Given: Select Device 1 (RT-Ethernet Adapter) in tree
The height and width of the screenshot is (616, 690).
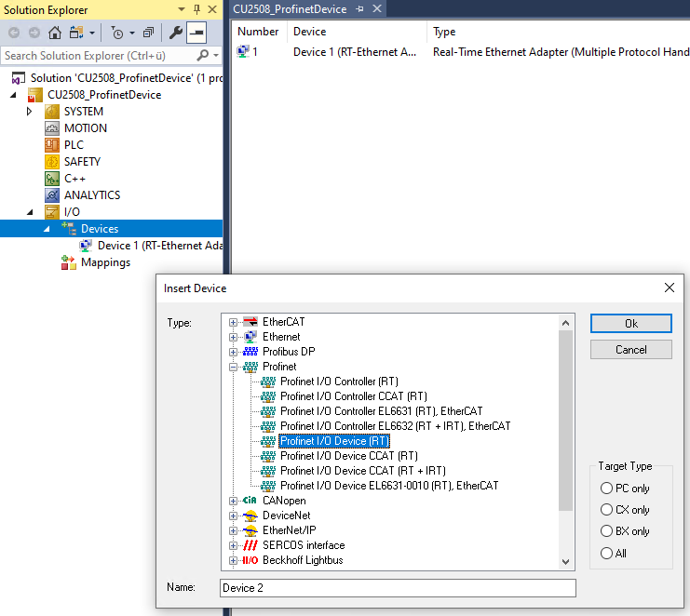Looking at the screenshot, I should pyautogui.click(x=160, y=246).
